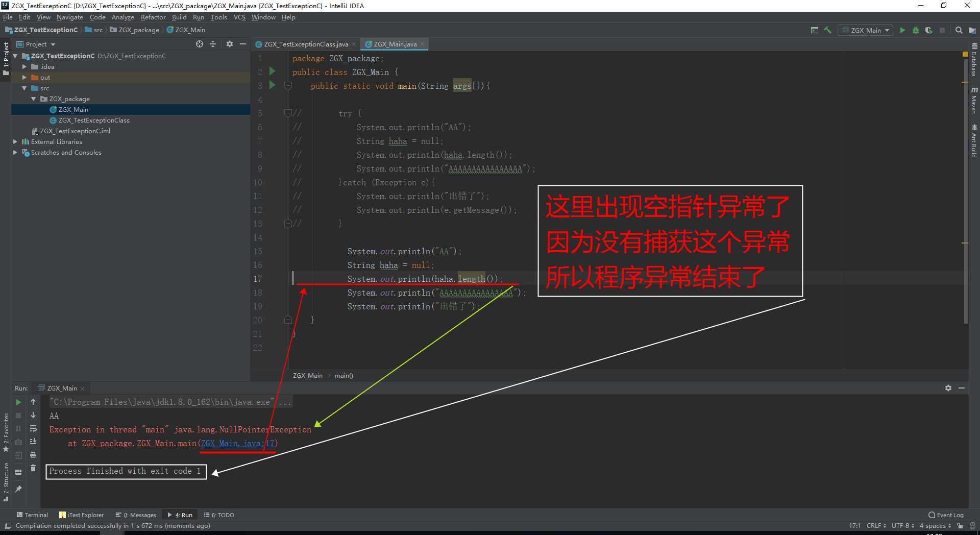Build project with the green hammer icon
The height and width of the screenshot is (535, 980).
click(828, 30)
